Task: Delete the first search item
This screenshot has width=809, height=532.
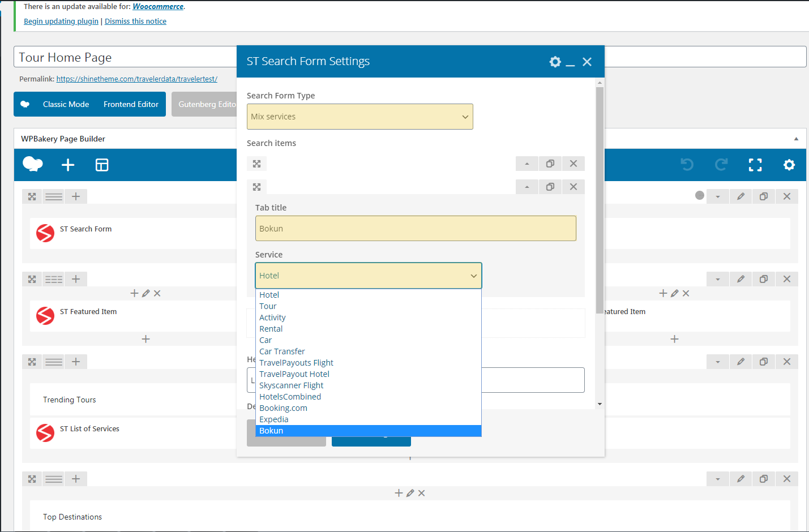Action: 573,164
